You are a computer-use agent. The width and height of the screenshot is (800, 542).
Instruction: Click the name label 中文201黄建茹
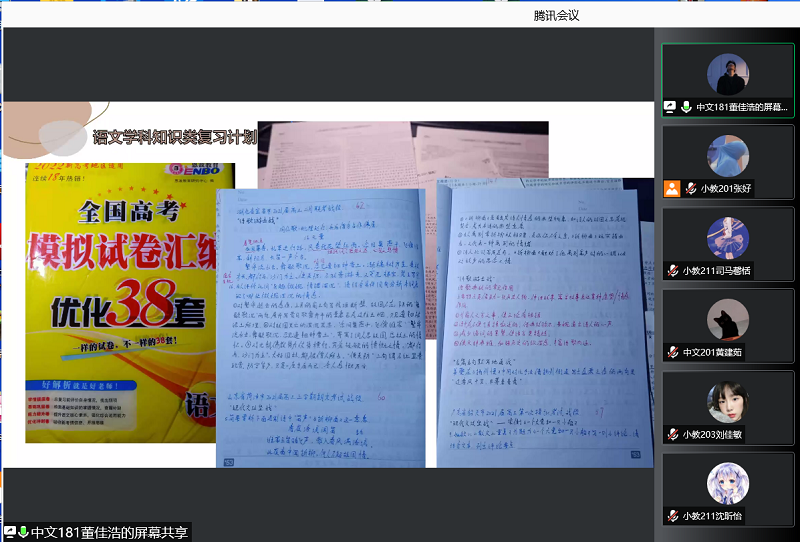coord(712,352)
